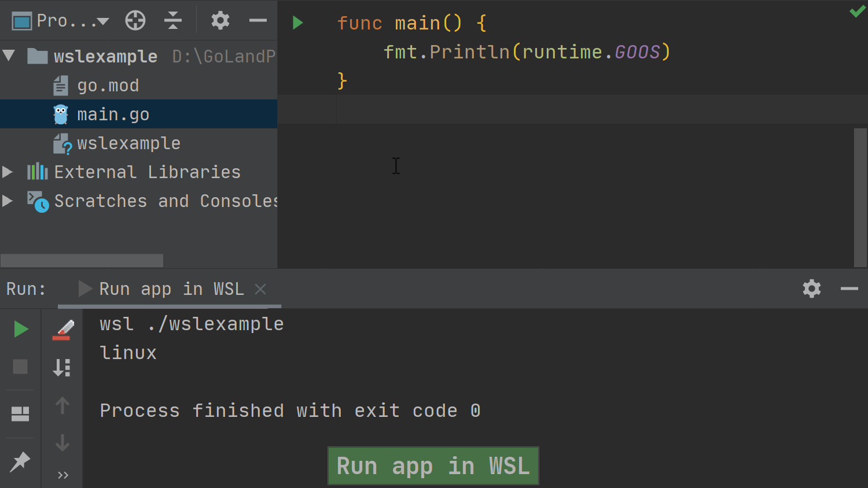
Task: Click the GOOS constant in code
Action: coord(637,52)
